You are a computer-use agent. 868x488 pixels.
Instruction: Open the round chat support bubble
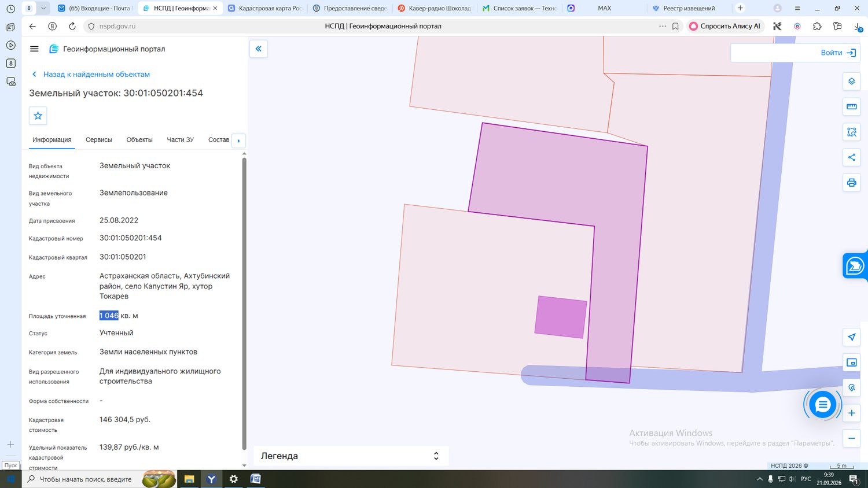822,405
